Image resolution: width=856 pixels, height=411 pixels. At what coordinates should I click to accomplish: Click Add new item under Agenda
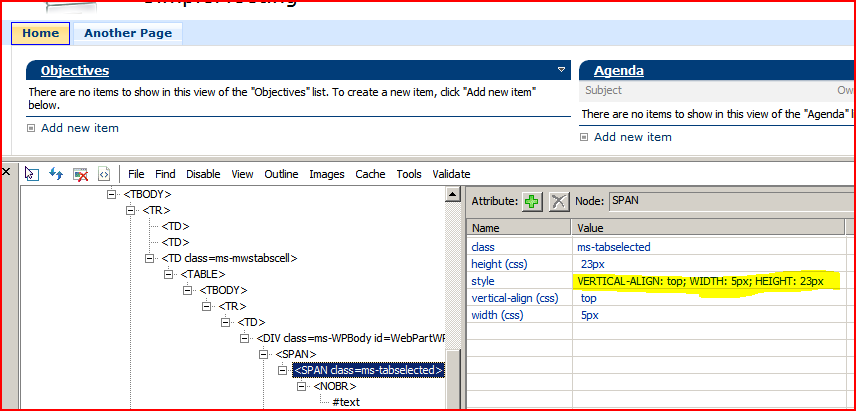[x=632, y=137]
